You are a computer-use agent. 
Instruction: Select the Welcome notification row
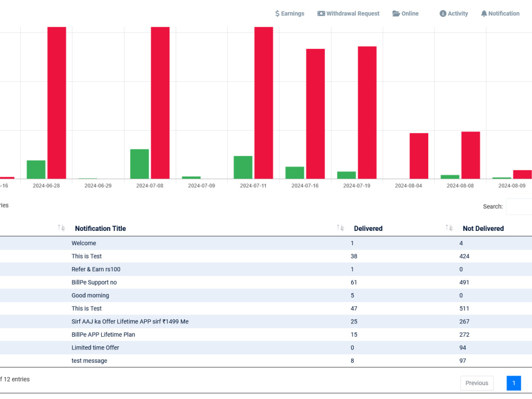(266, 243)
